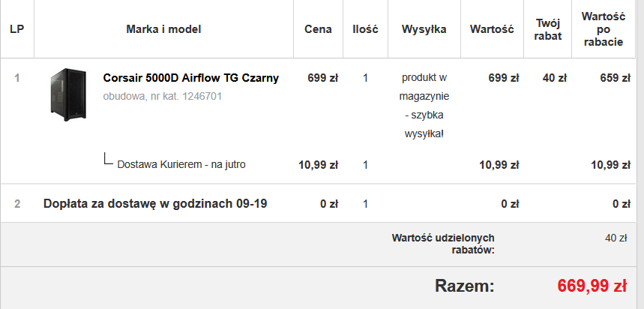644x309 pixels.
Task: Click the 'Twój rabat' column header
Action: point(548,29)
